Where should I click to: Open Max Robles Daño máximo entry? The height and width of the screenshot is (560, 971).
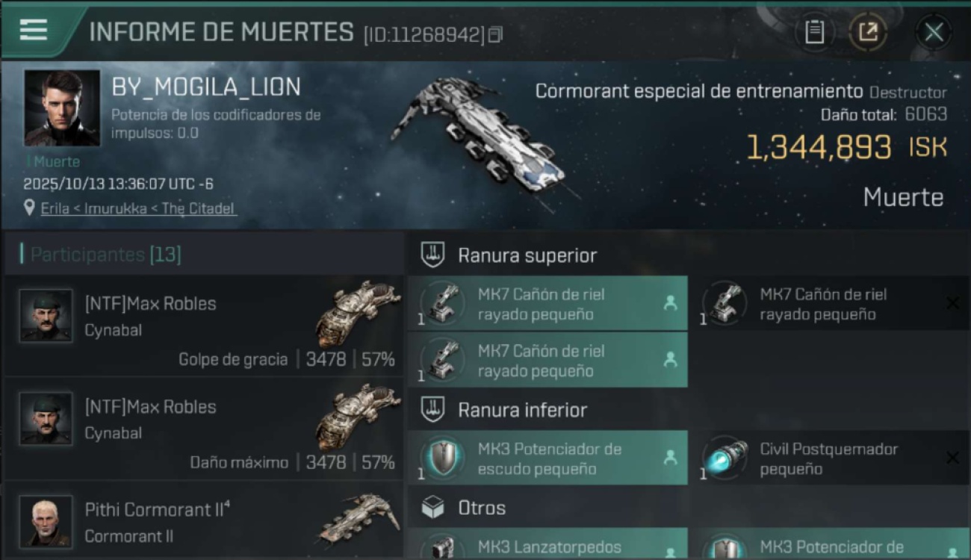pyautogui.click(x=204, y=429)
